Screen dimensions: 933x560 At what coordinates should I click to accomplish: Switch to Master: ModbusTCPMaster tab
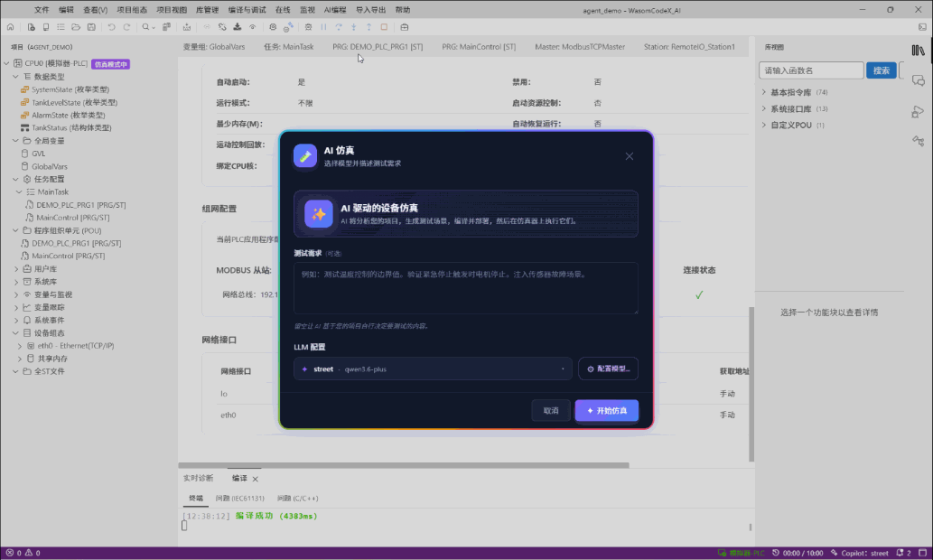tap(580, 46)
